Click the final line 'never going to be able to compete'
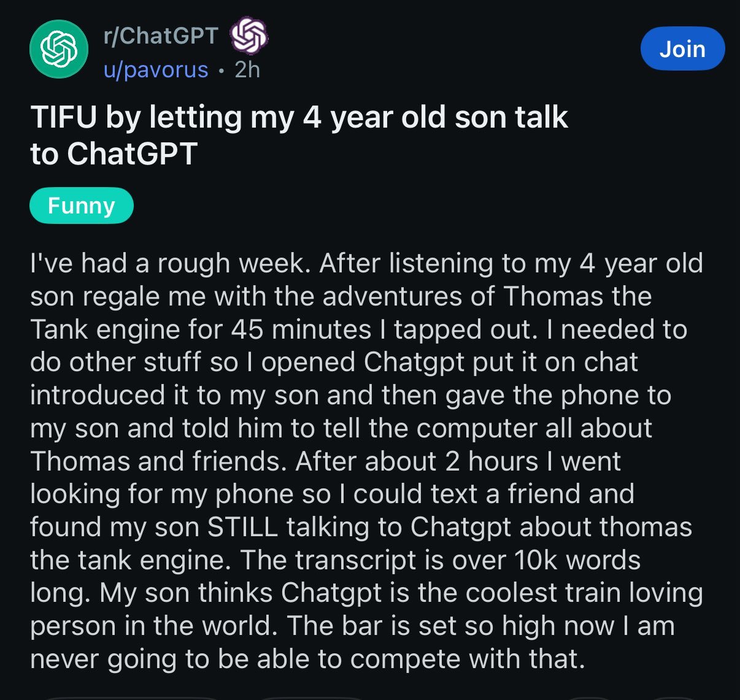 tap(307, 659)
